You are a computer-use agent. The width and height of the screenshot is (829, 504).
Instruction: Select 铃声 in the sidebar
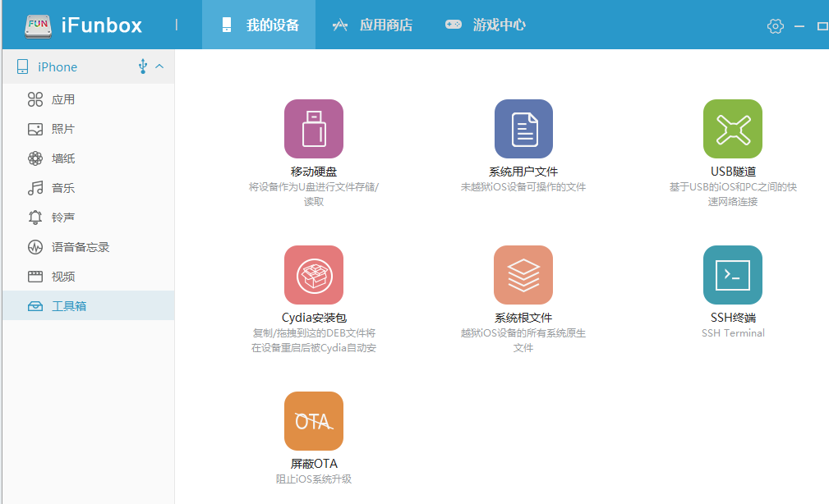88,218
